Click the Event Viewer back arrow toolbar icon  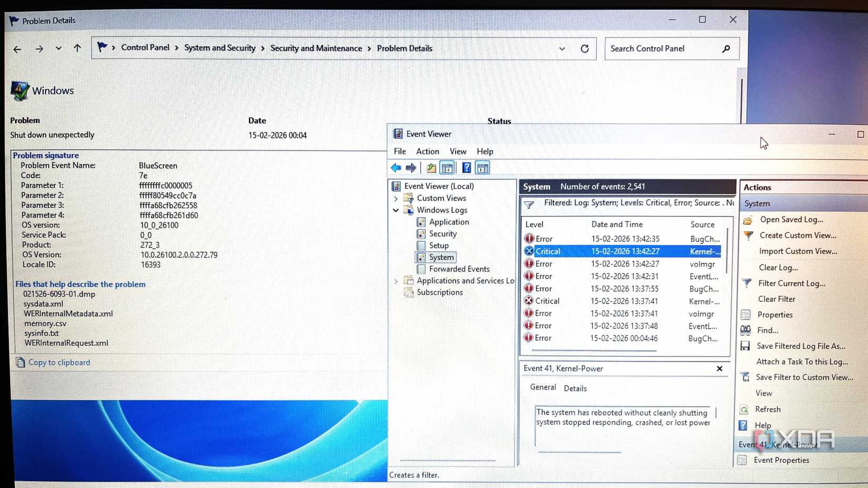396,168
